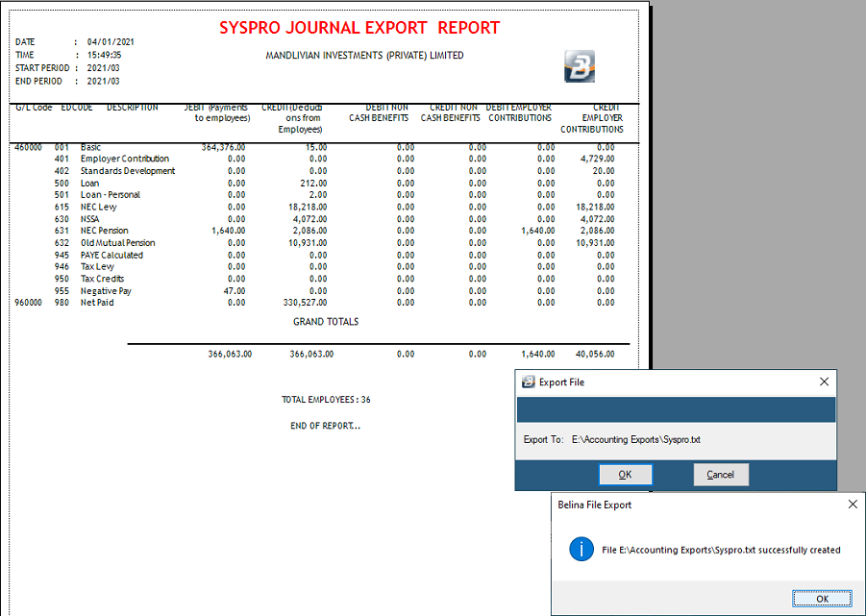Viewport: 866px width, 616px height.
Task: Select the Basic row description
Action: [90, 147]
